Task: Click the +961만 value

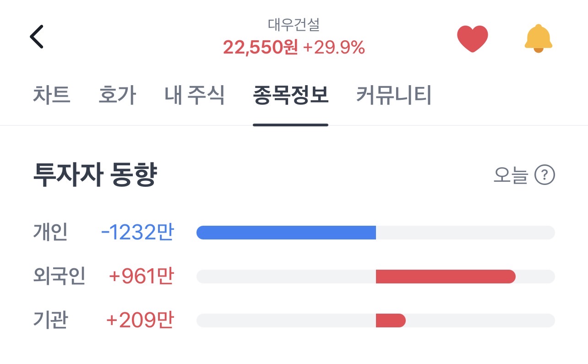Action: tap(141, 276)
